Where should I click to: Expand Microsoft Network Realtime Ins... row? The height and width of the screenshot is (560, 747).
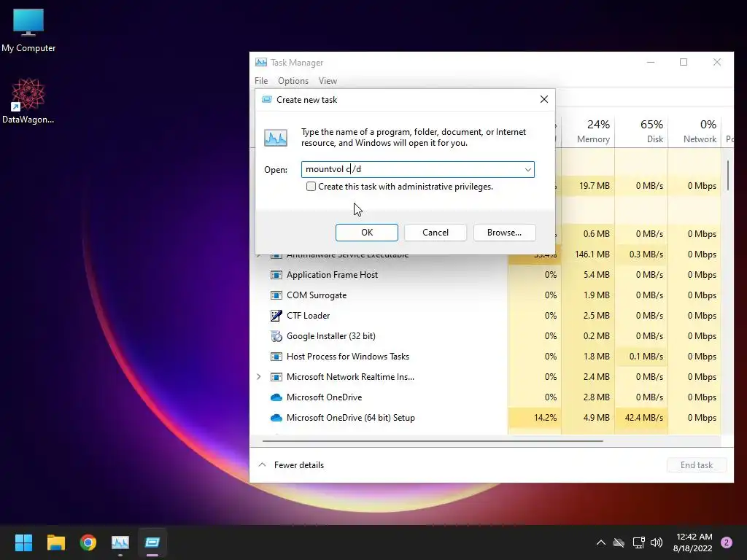259,377
